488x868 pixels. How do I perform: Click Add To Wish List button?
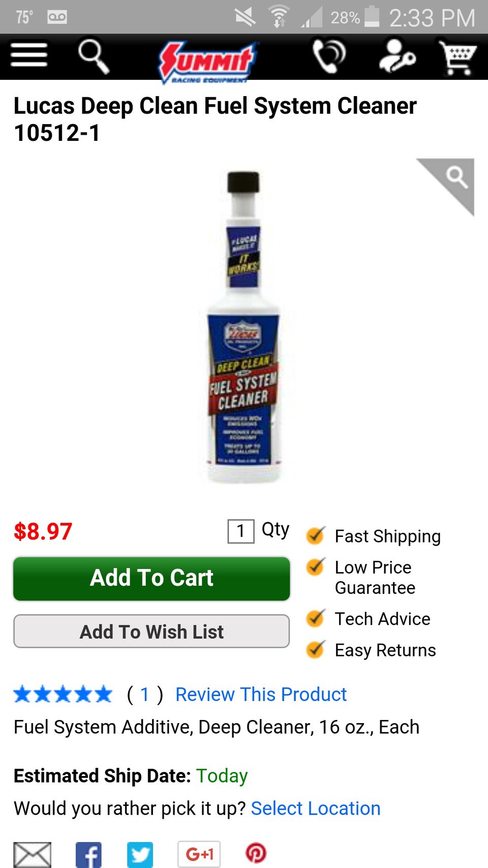(x=151, y=632)
